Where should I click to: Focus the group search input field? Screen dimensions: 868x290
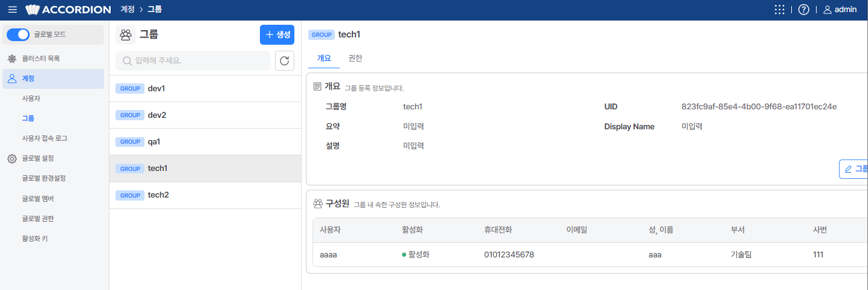pos(193,60)
